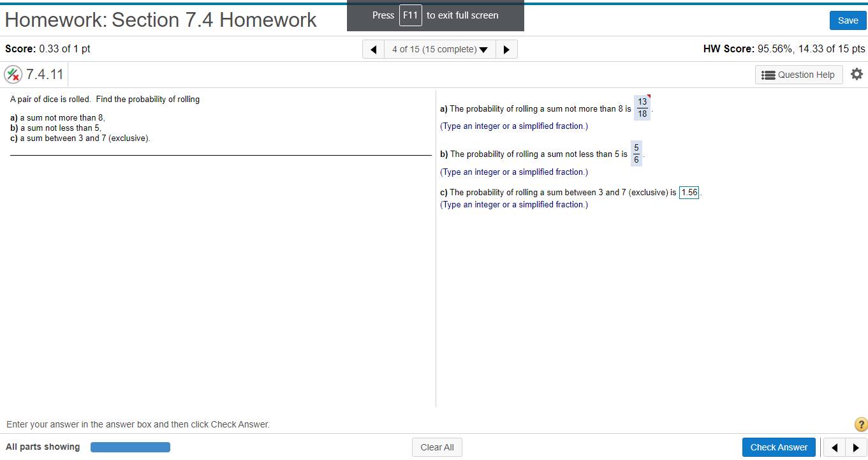
Task: Click the red flag marker on the part a answer
Action: (x=649, y=97)
